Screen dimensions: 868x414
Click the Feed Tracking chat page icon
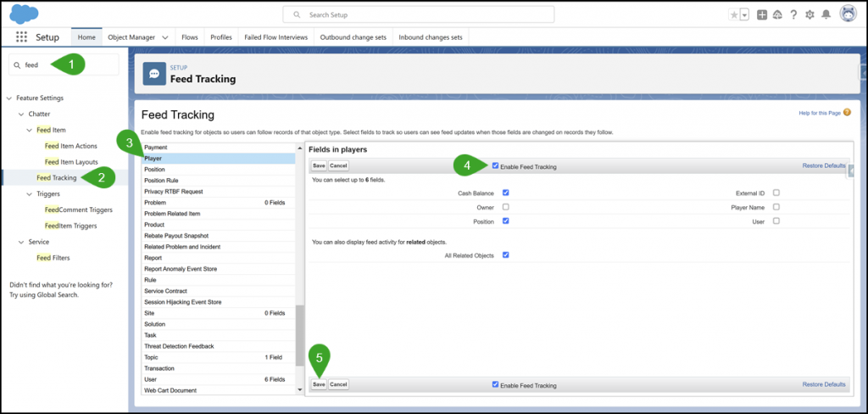[x=154, y=74]
